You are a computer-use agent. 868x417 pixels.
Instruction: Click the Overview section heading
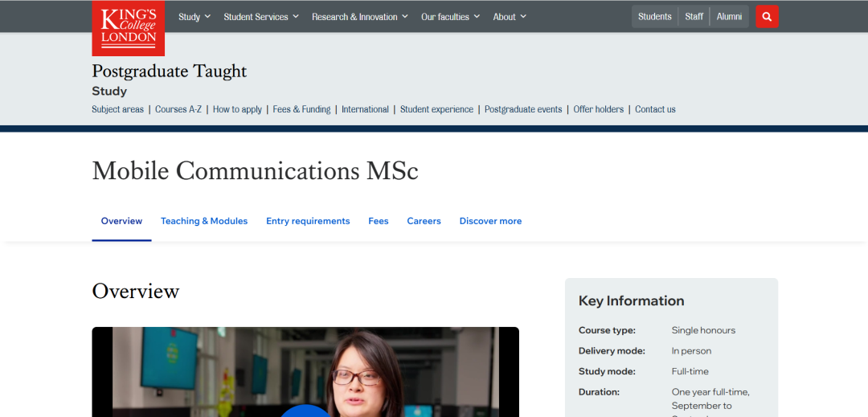(x=136, y=292)
